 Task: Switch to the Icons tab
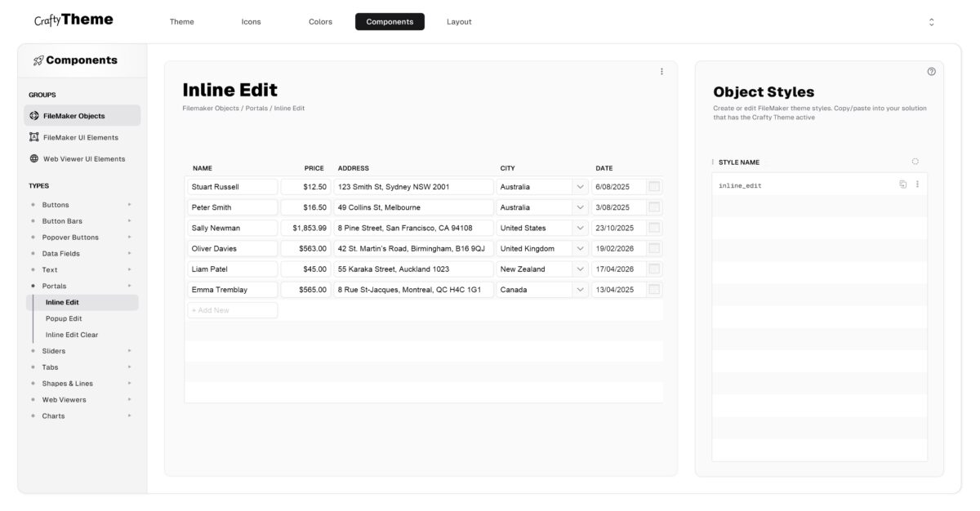pyautogui.click(x=252, y=22)
